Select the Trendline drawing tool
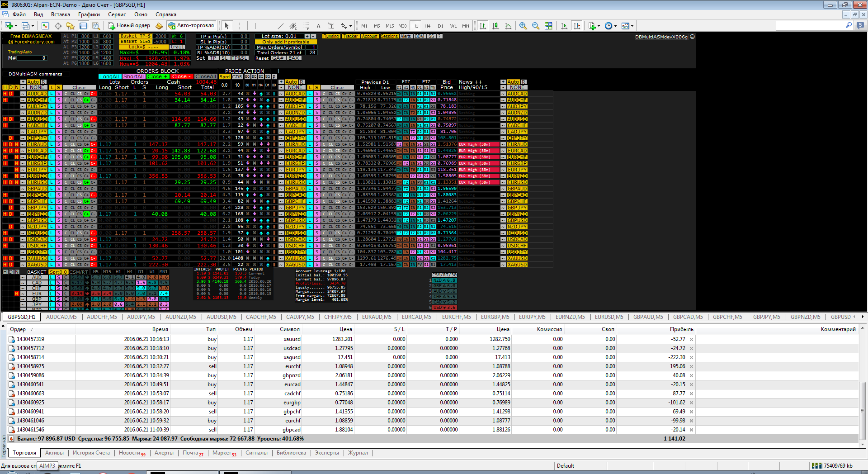 pyautogui.click(x=280, y=26)
